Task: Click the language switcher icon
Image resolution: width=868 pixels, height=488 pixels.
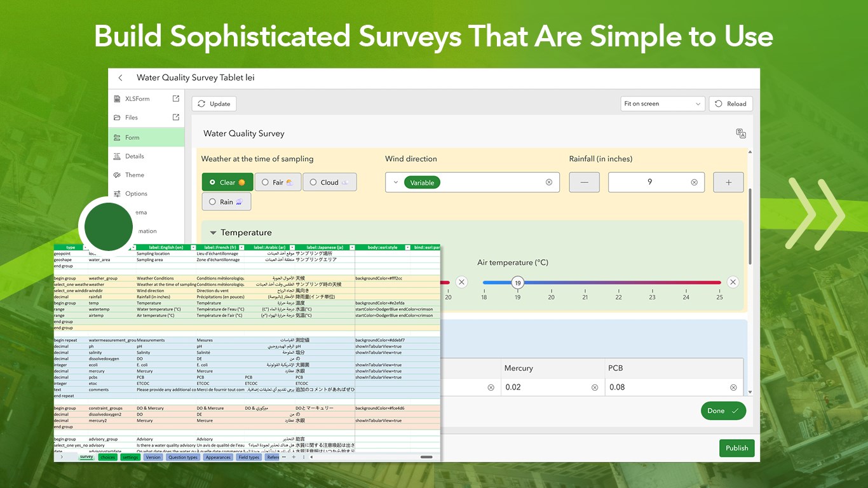Action: [740, 133]
